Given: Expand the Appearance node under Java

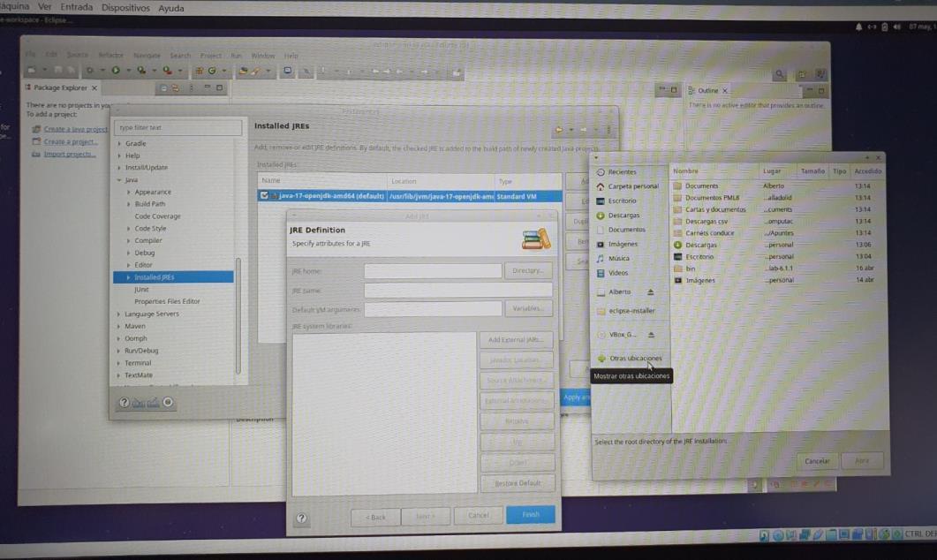Looking at the screenshot, I should (x=128, y=192).
